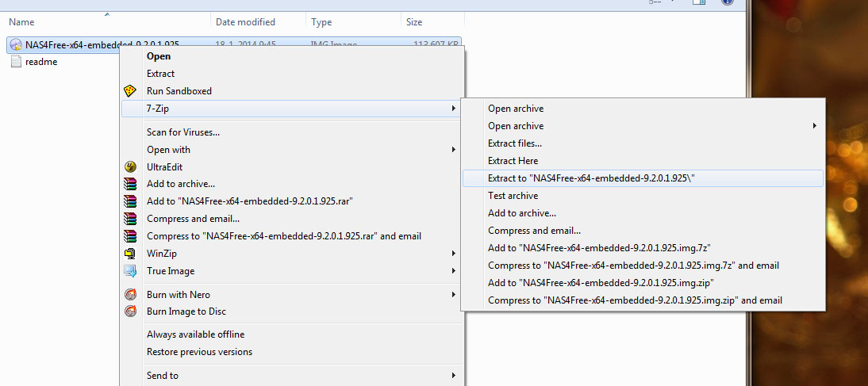Expand second Open archive submenu arrow
Screen dimensions: 868x386
pos(814,126)
